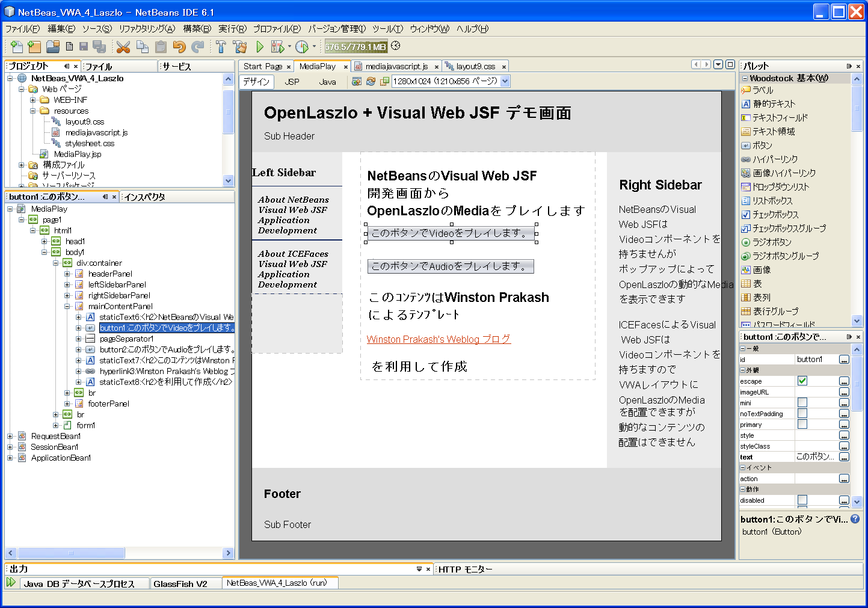
Task: Expand the headerPanel tree node
Action: coord(67,274)
